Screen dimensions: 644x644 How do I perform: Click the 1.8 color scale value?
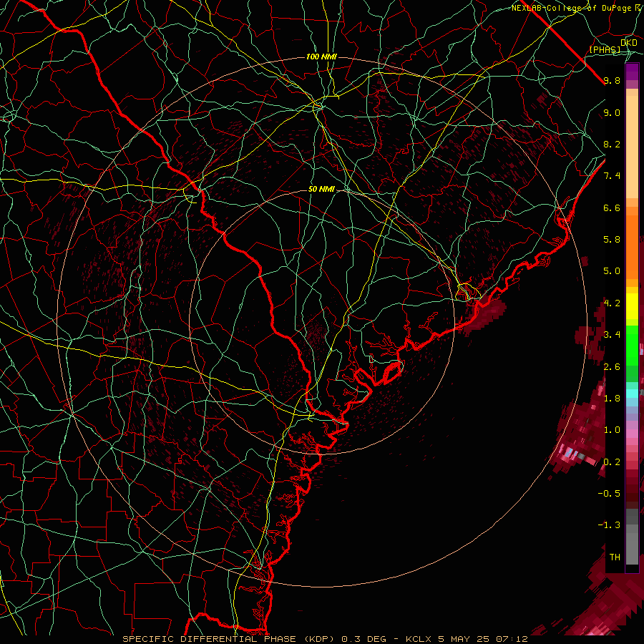612,399
